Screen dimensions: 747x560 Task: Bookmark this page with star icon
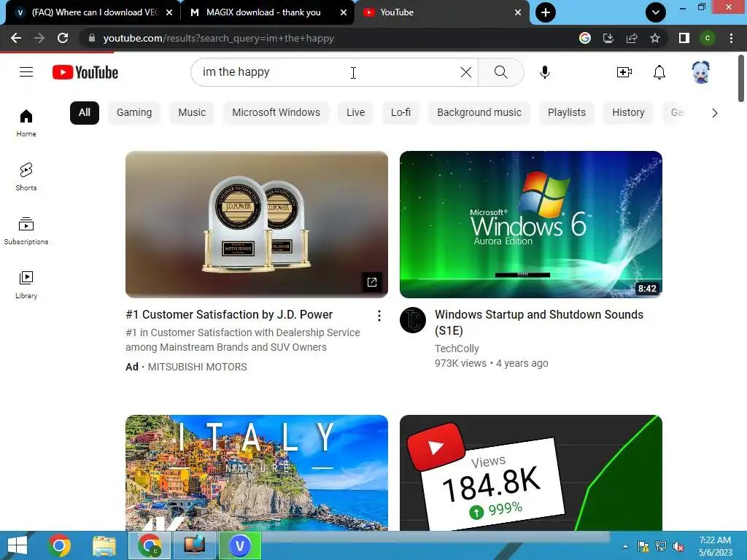[x=655, y=38]
